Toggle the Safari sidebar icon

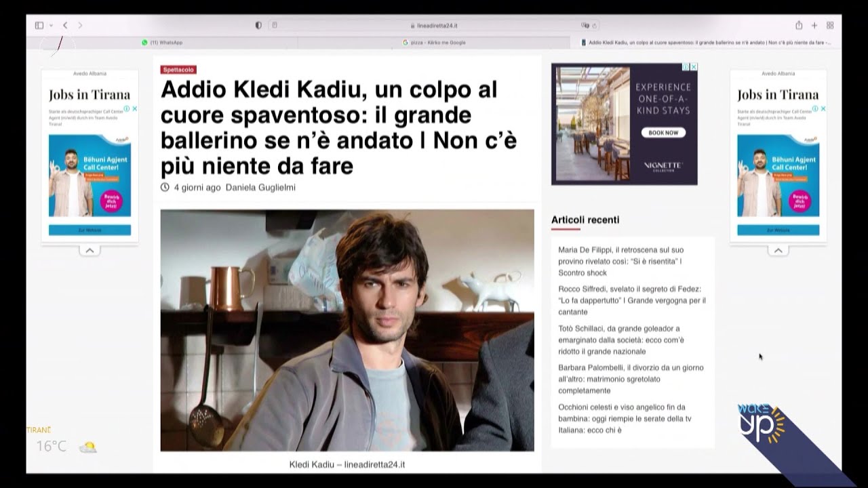[39, 25]
